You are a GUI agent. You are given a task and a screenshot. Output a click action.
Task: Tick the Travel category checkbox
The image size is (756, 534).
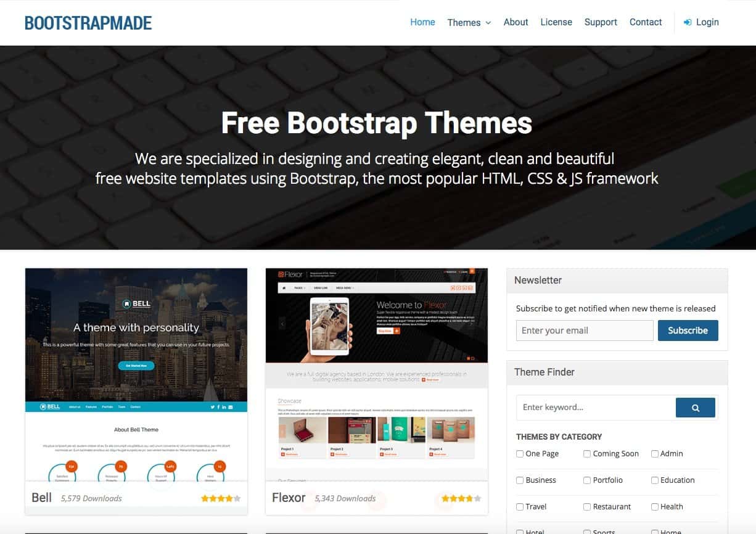[x=520, y=507]
